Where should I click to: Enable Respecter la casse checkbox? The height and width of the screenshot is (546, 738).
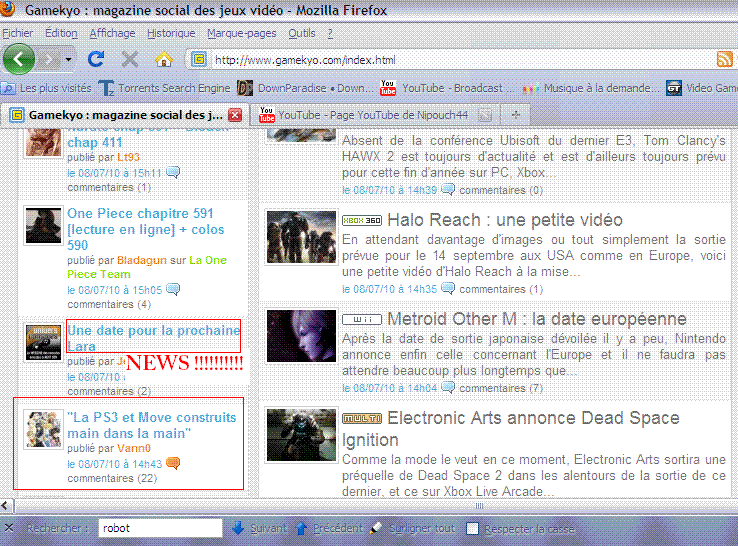click(472, 529)
